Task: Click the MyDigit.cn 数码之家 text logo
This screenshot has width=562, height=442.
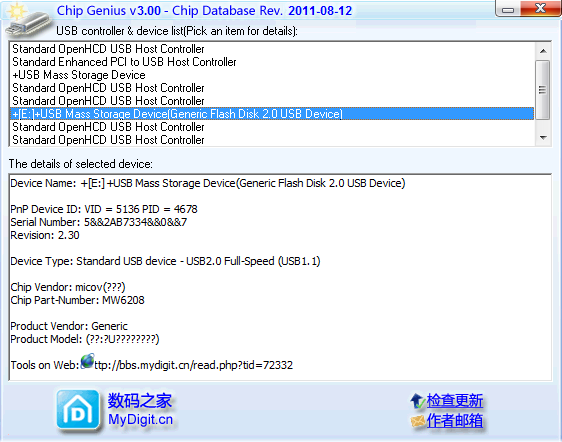Action: tap(140, 410)
